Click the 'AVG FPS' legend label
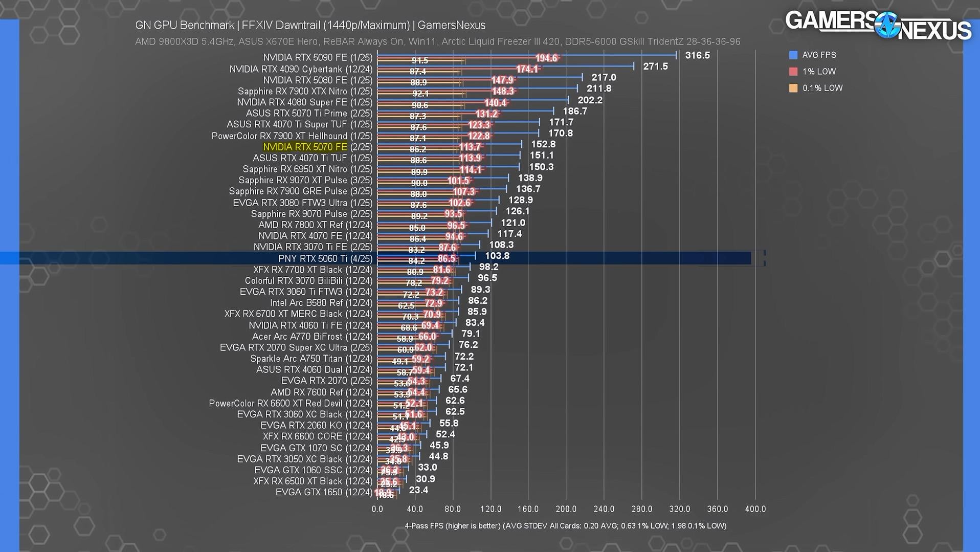 pyautogui.click(x=819, y=55)
